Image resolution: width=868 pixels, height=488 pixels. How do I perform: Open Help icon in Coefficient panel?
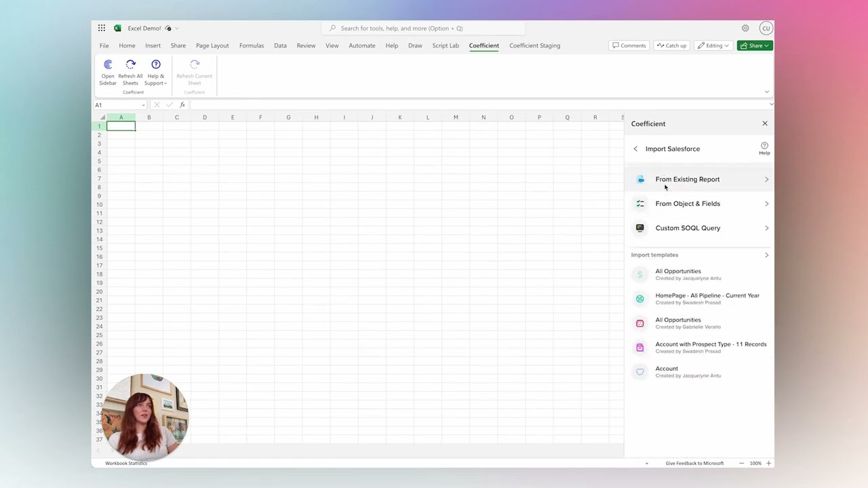pyautogui.click(x=764, y=148)
